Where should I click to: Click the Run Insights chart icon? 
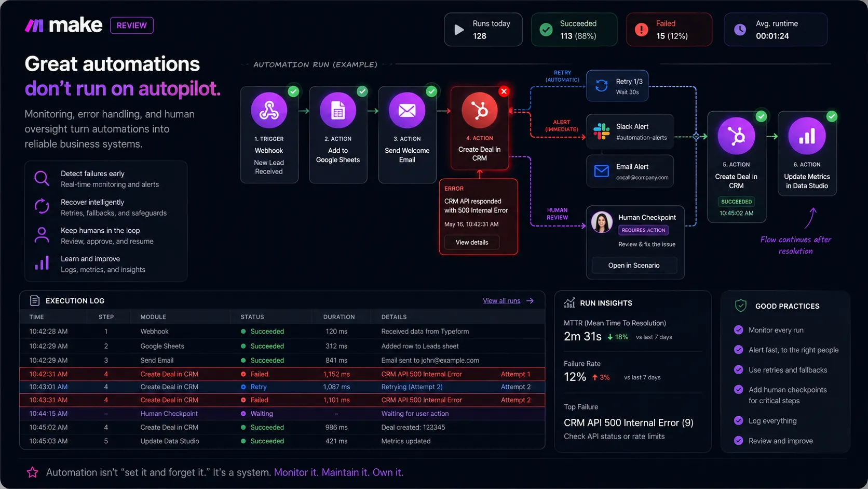point(569,302)
